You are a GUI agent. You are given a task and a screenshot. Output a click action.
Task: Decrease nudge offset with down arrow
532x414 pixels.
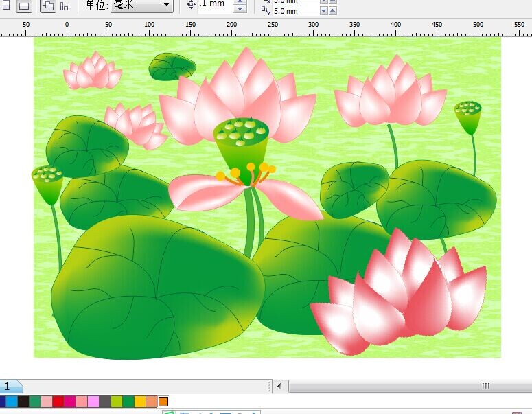[240, 9]
